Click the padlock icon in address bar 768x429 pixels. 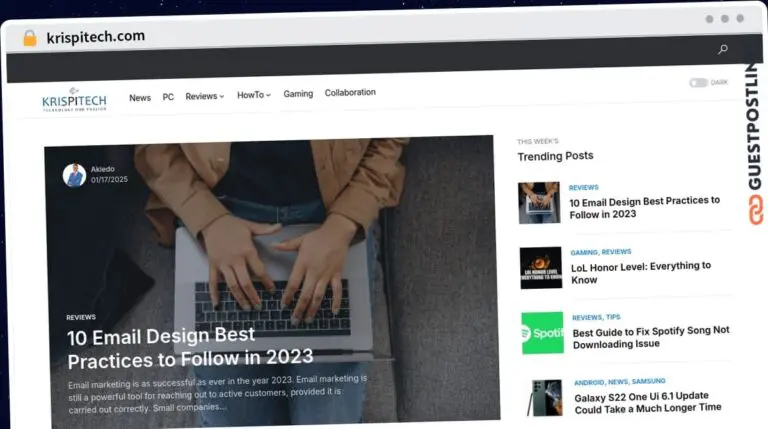tap(29, 38)
